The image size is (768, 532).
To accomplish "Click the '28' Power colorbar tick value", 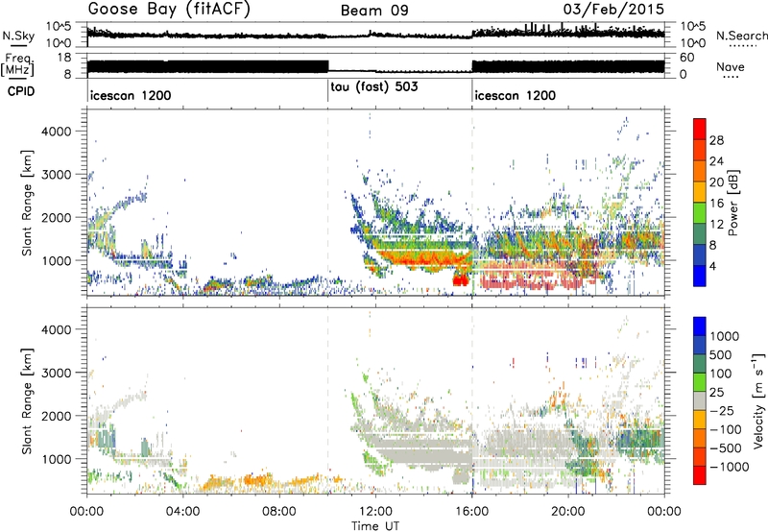I will coord(716,140).
